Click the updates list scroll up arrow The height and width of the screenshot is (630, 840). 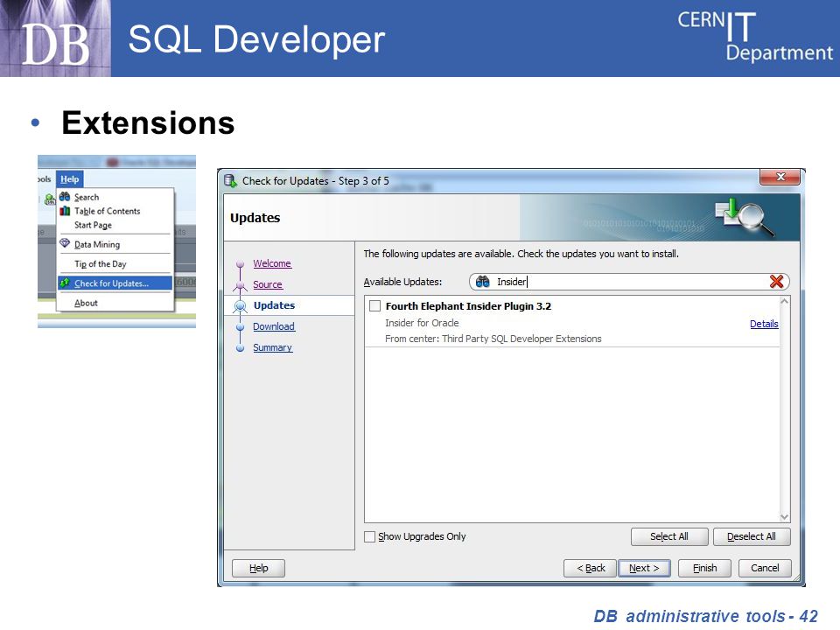point(784,302)
